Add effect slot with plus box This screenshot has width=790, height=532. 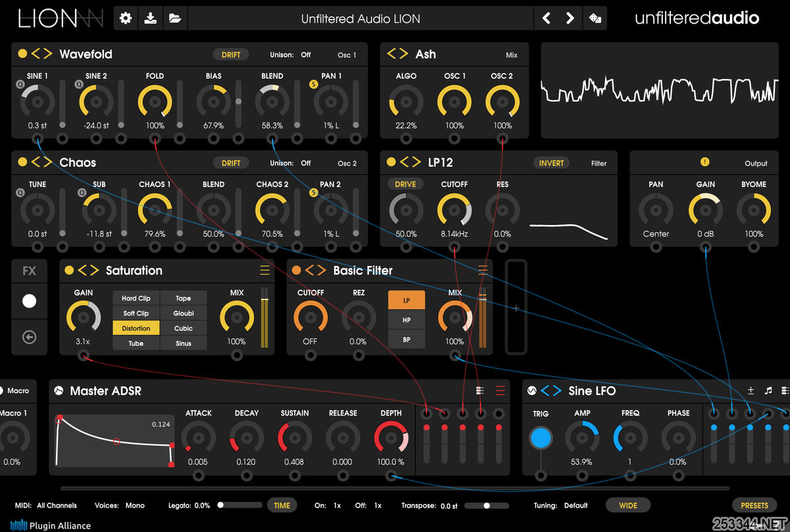pyautogui.click(x=516, y=307)
